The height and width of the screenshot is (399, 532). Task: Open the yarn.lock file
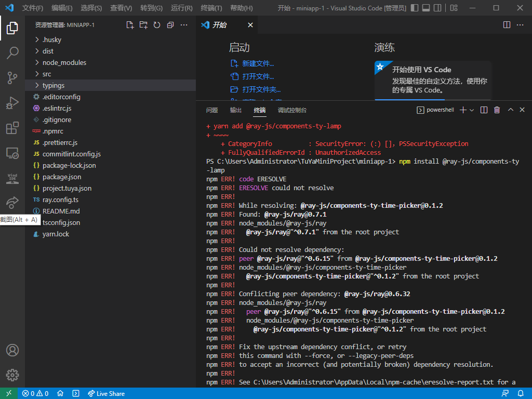click(110, 234)
